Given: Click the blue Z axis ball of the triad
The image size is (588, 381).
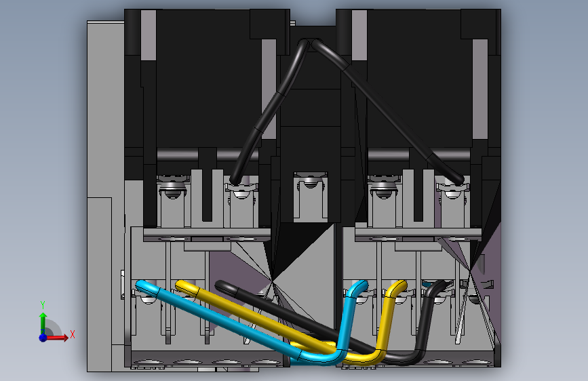Looking at the screenshot, I should point(43,338).
